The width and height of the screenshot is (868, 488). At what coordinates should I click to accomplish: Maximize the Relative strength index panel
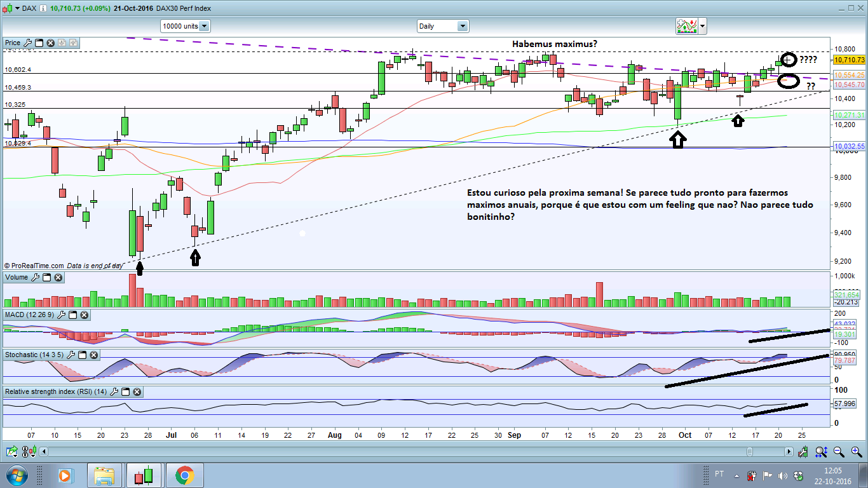click(125, 392)
